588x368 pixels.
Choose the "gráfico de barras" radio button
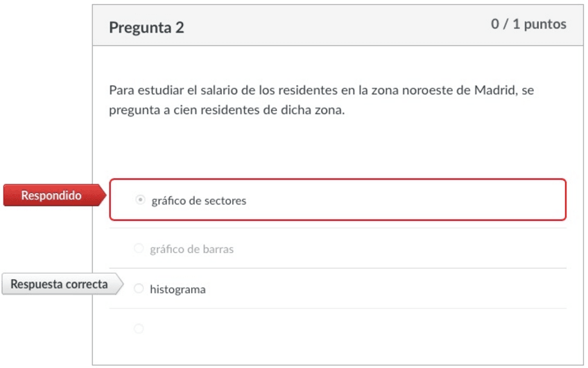[139, 248]
